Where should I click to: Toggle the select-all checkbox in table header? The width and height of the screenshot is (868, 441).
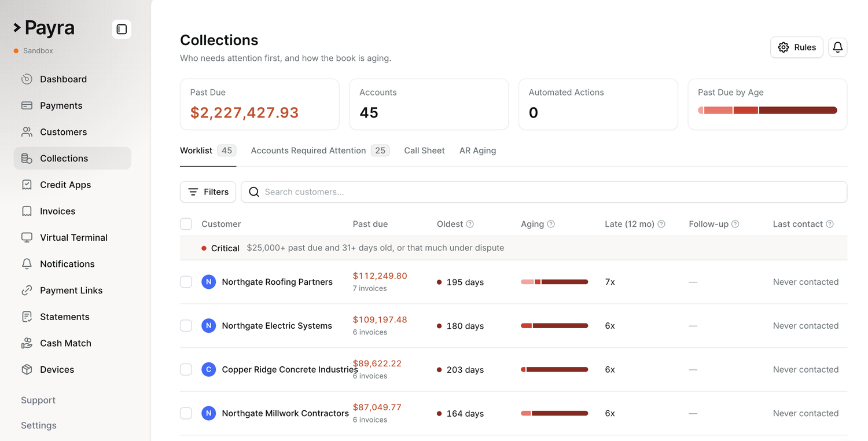(x=186, y=224)
